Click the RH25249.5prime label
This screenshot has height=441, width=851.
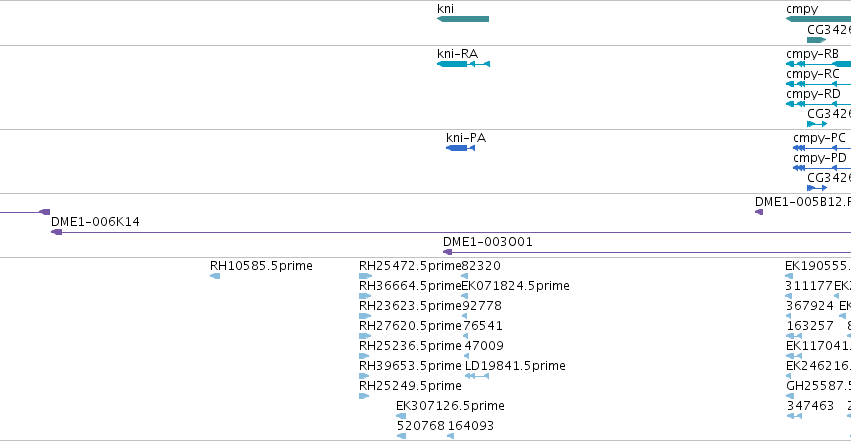coord(410,386)
